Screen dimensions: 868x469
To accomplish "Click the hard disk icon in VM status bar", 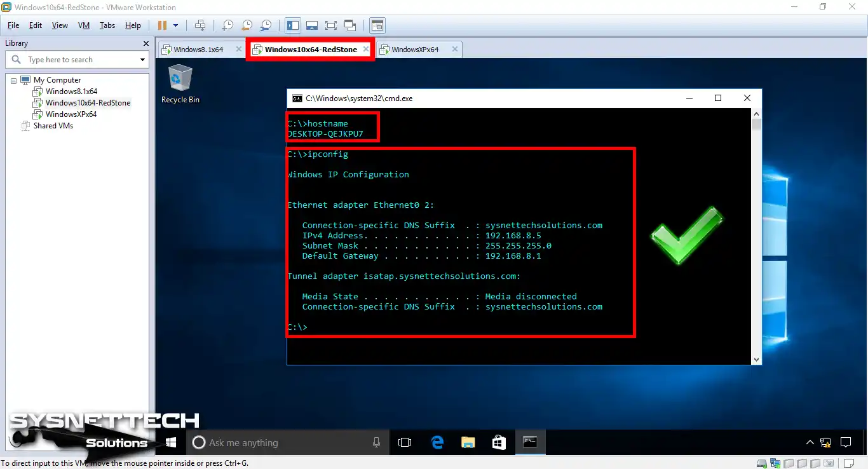I will tap(761, 463).
